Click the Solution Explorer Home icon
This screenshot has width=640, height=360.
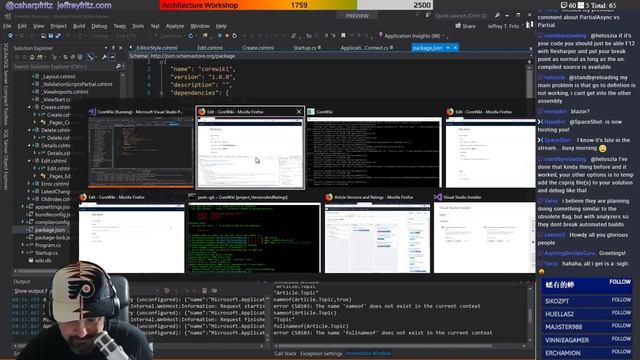click(x=32, y=57)
